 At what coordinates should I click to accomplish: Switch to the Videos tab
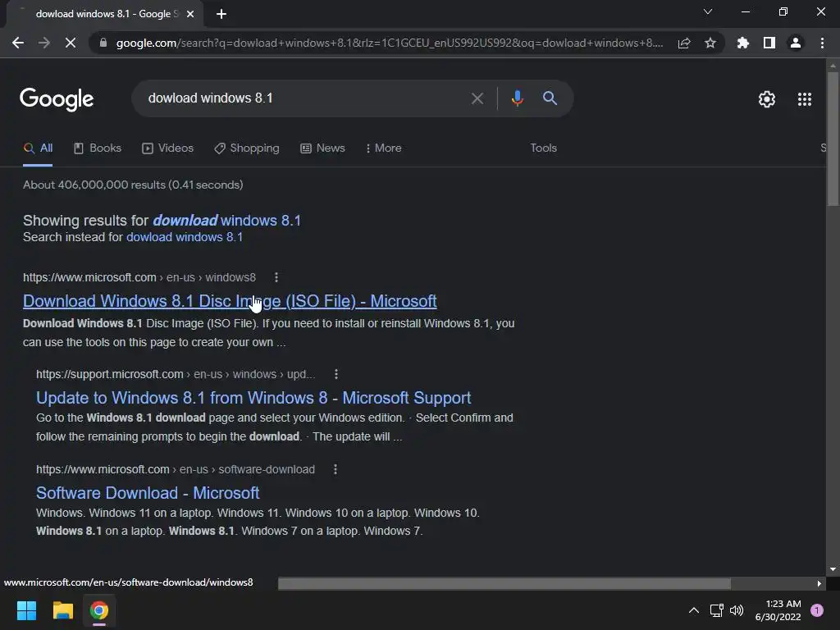point(167,148)
